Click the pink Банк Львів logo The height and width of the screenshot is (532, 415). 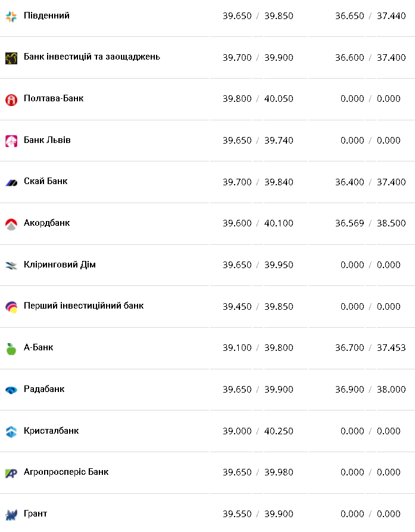point(11,141)
